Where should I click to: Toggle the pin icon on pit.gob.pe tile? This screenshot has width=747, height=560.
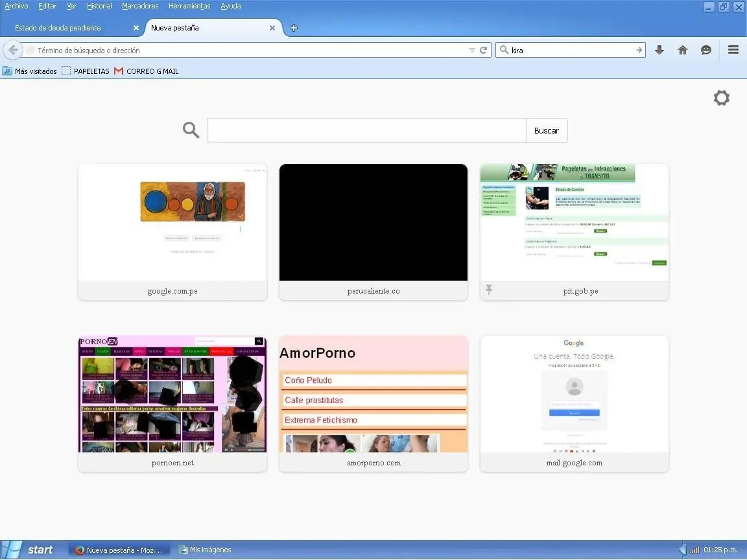[x=489, y=290]
